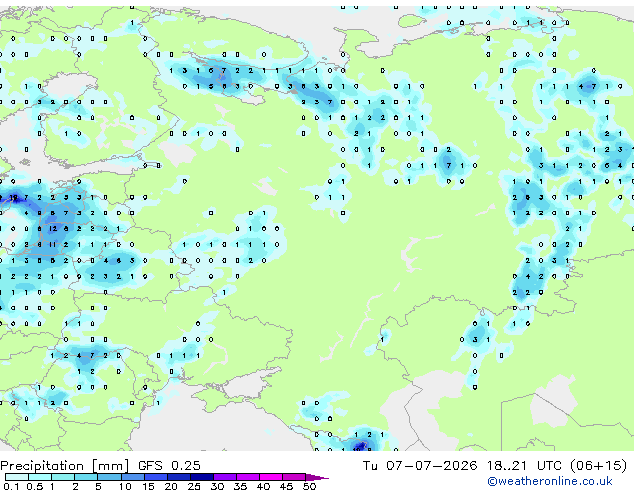The width and height of the screenshot is (634, 490).
Task: Click the legend scale label '30'
Action: point(217,486)
